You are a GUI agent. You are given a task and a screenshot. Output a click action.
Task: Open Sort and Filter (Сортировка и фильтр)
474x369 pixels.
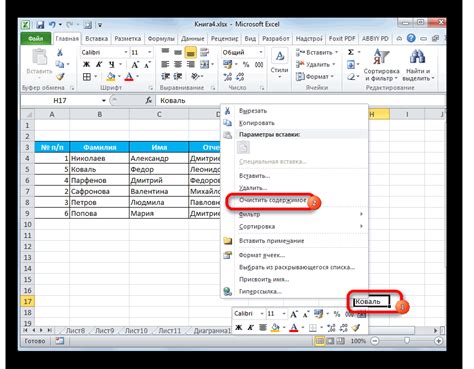click(x=381, y=65)
